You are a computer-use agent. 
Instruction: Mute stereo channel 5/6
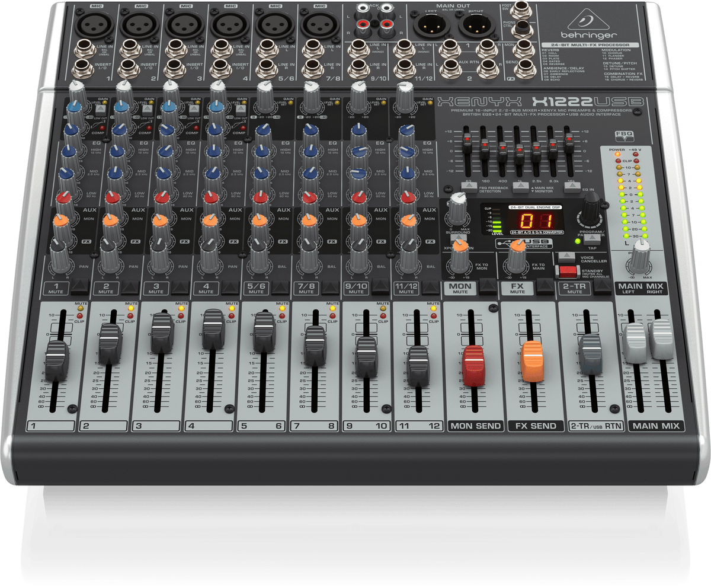(x=281, y=287)
